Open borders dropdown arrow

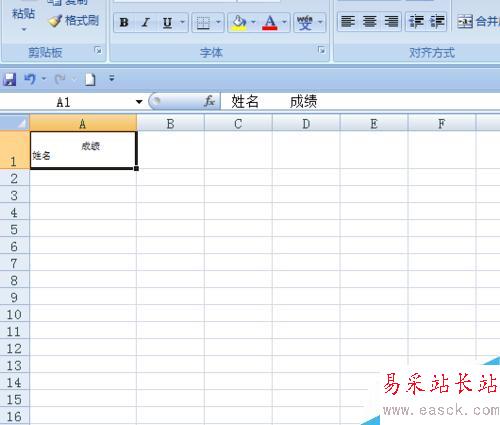click(218, 23)
